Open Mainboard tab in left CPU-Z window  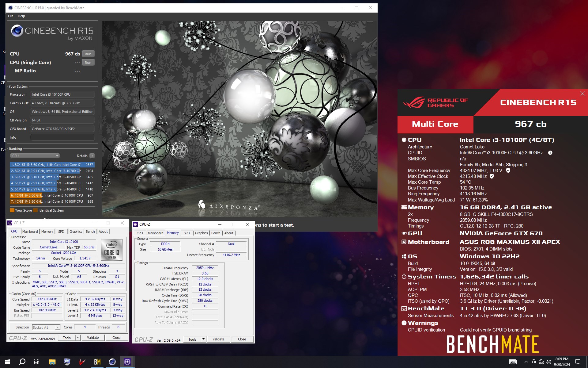tap(30, 232)
